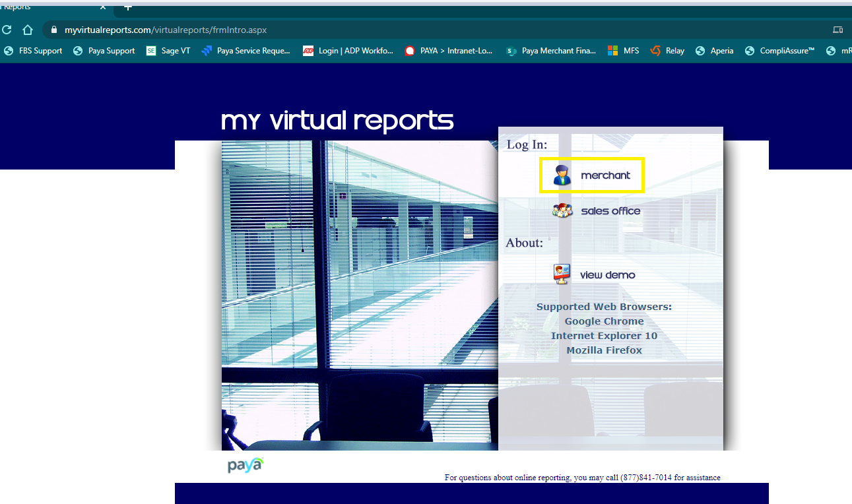The height and width of the screenshot is (504, 852).
Task: Open Paya Support bookmark
Action: click(104, 51)
